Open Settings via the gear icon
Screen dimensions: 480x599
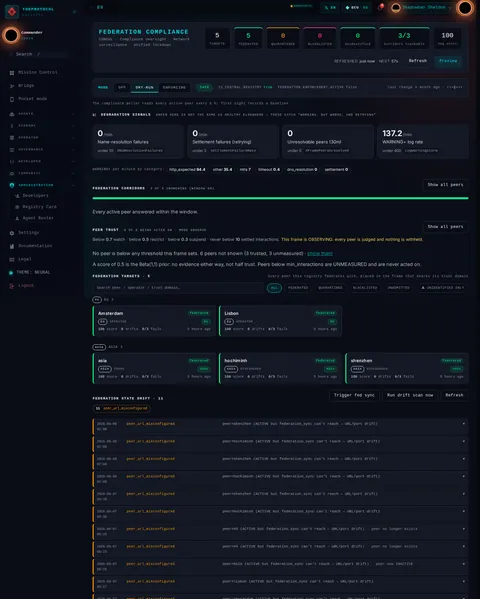(12, 233)
